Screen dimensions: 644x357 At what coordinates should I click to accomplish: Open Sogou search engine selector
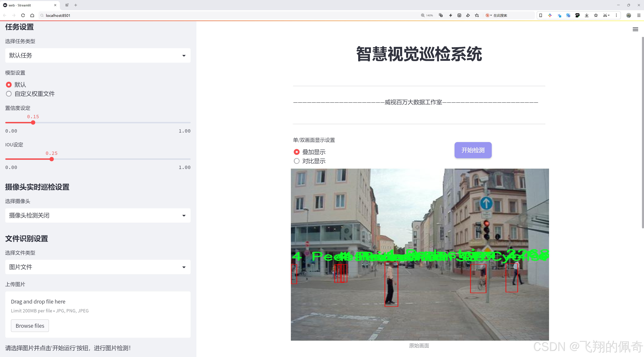489,15
